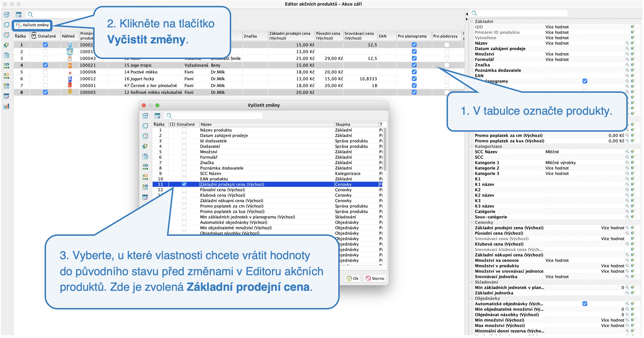Click Excel download icon in main editor sidebar
The height and width of the screenshot is (338, 644).
7,66
